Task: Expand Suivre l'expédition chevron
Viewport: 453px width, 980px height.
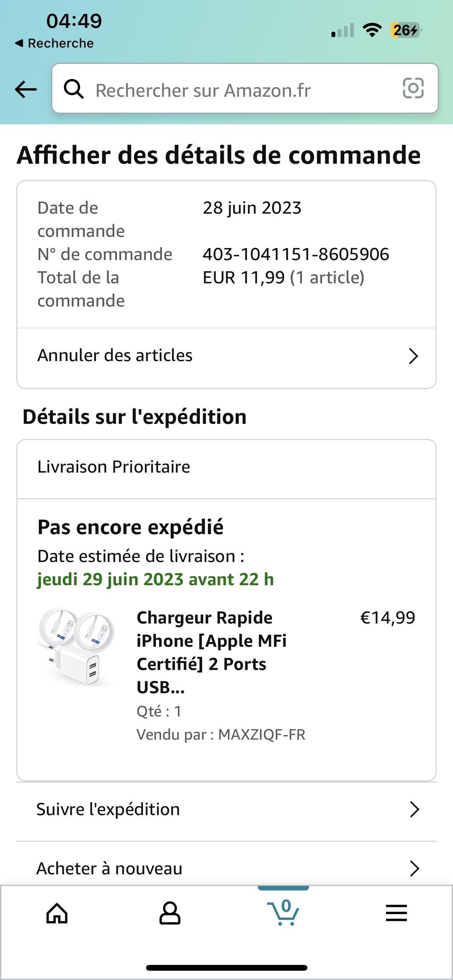Action: [414, 809]
